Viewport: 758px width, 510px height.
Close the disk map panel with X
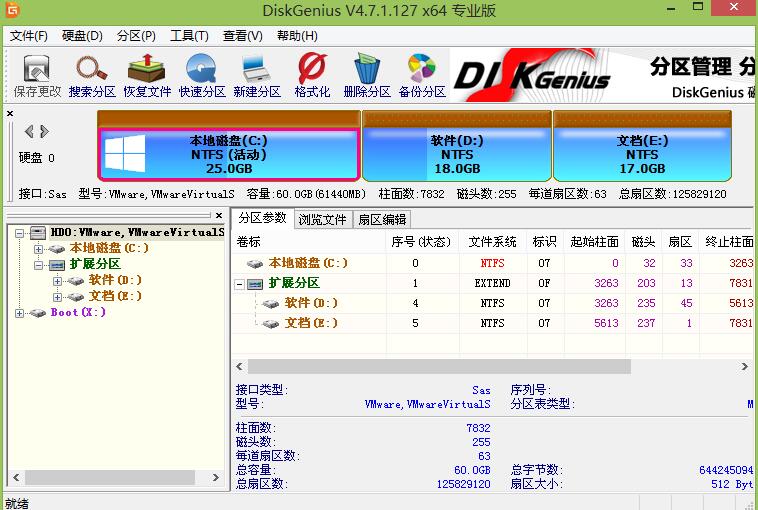(10, 114)
